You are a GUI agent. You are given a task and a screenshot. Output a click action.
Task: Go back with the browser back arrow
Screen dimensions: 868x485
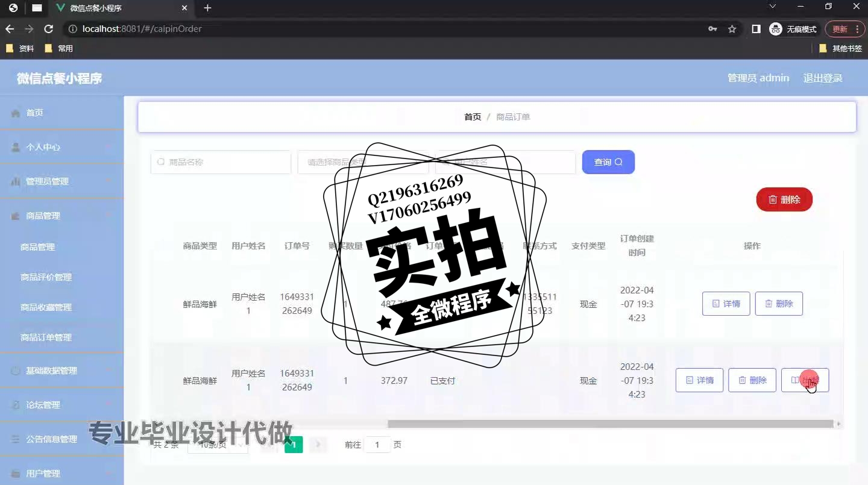[10, 29]
